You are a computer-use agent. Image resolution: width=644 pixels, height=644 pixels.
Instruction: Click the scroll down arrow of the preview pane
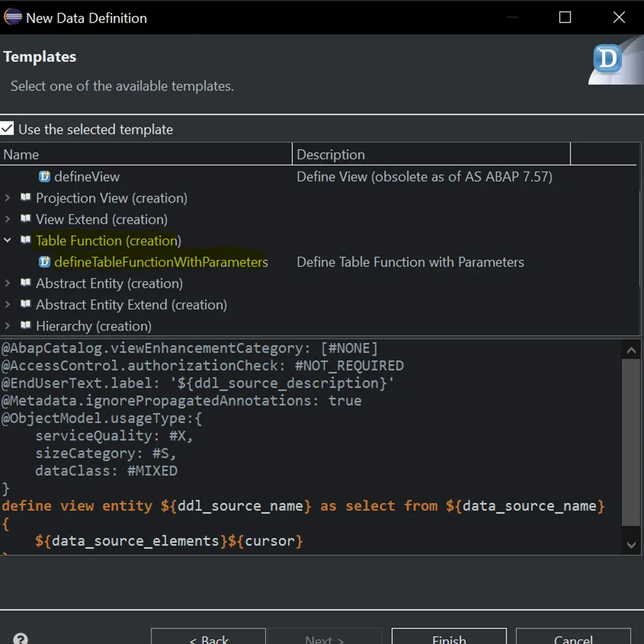(x=631, y=543)
